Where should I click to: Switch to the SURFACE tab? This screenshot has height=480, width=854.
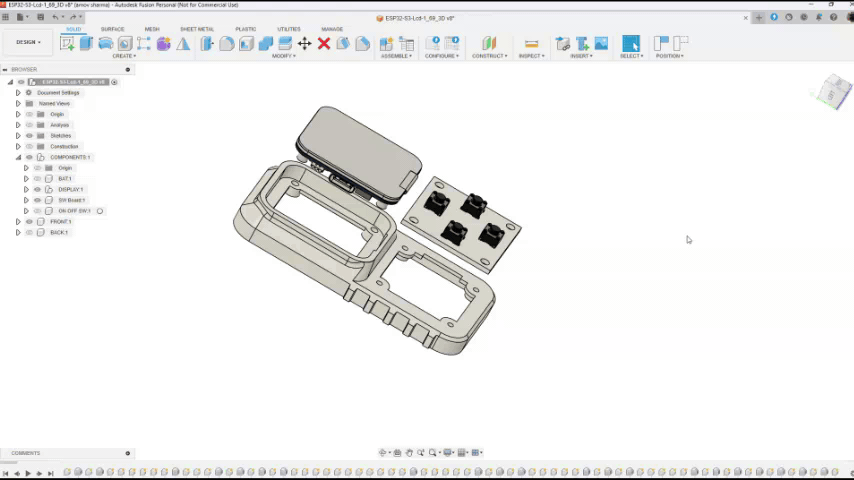(112, 29)
